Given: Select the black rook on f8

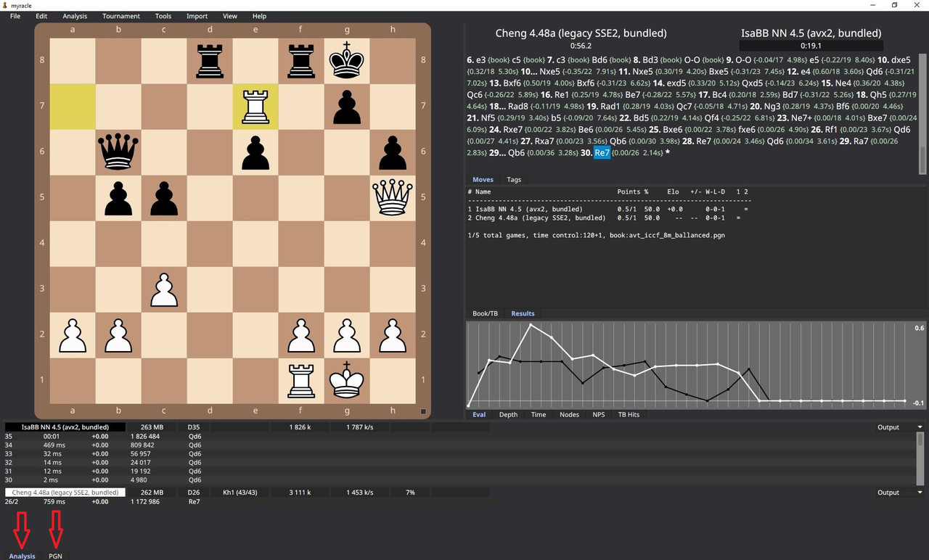Looking at the screenshot, I should (x=301, y=61).
